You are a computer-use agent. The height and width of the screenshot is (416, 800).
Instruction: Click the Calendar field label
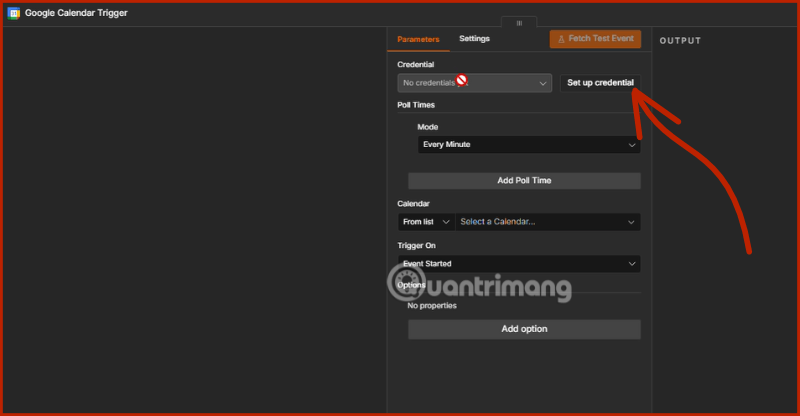[x=413, y=204]
